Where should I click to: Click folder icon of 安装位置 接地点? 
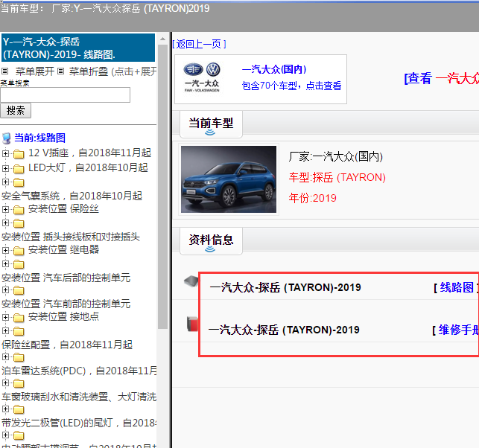pyautogui.click(x=19, y=318)
